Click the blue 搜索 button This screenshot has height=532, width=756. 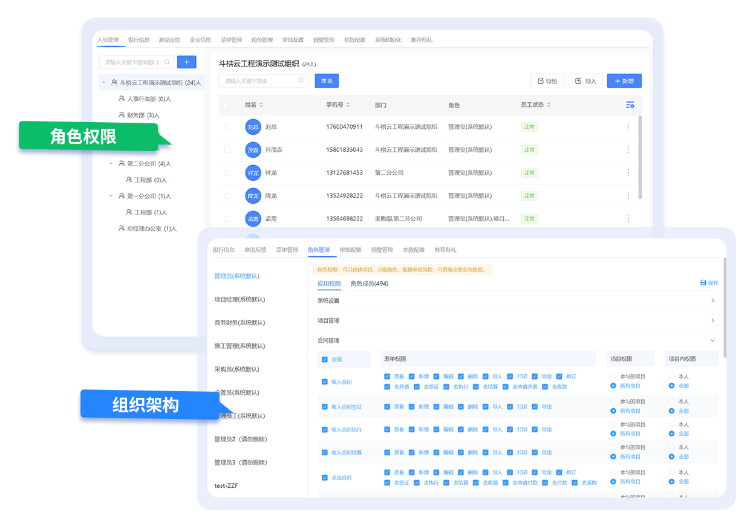[327, 81]
